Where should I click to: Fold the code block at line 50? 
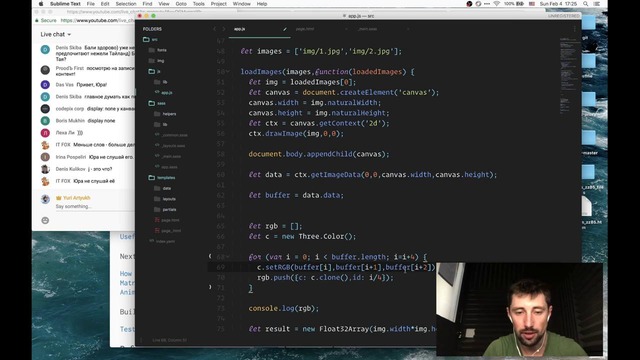pyautogui.click(x=228, y=72)
